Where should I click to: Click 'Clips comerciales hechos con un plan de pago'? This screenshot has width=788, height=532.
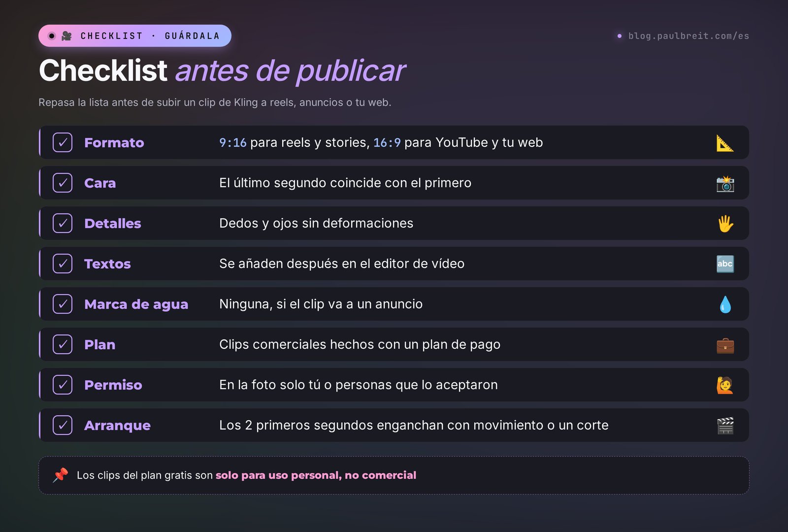360,344
